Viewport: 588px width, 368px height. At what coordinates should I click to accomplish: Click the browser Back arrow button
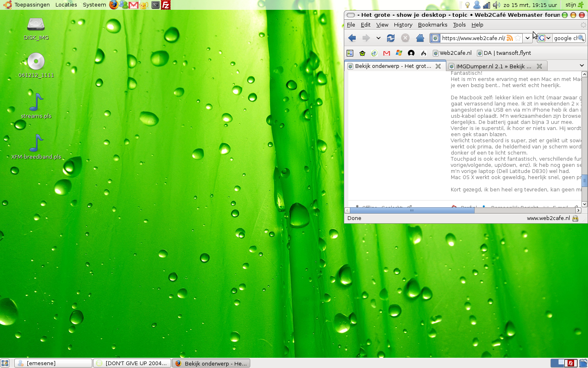352,38
